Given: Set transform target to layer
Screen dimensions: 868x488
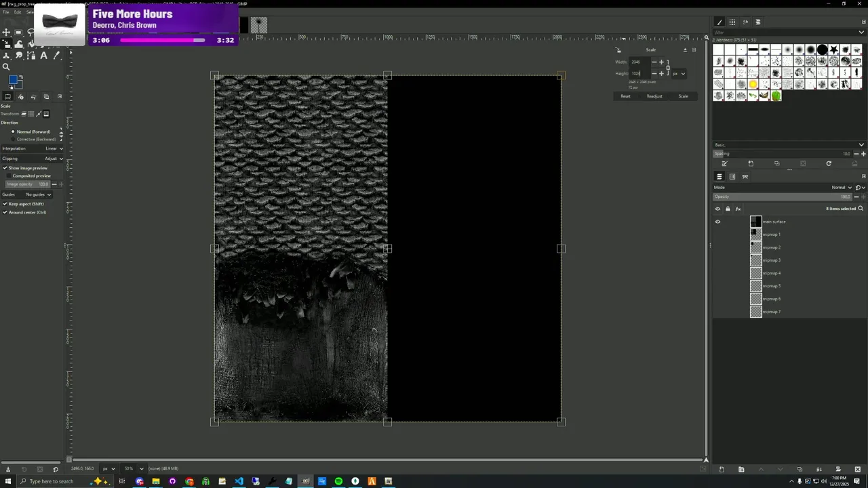Looking at the screenshot, I should [24, 114].
